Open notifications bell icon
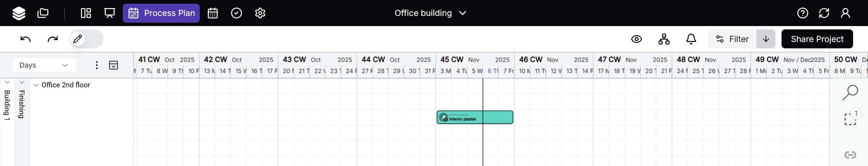Viewport: 868px width, 166px height. pyautogui.click(x=691, y=39)
